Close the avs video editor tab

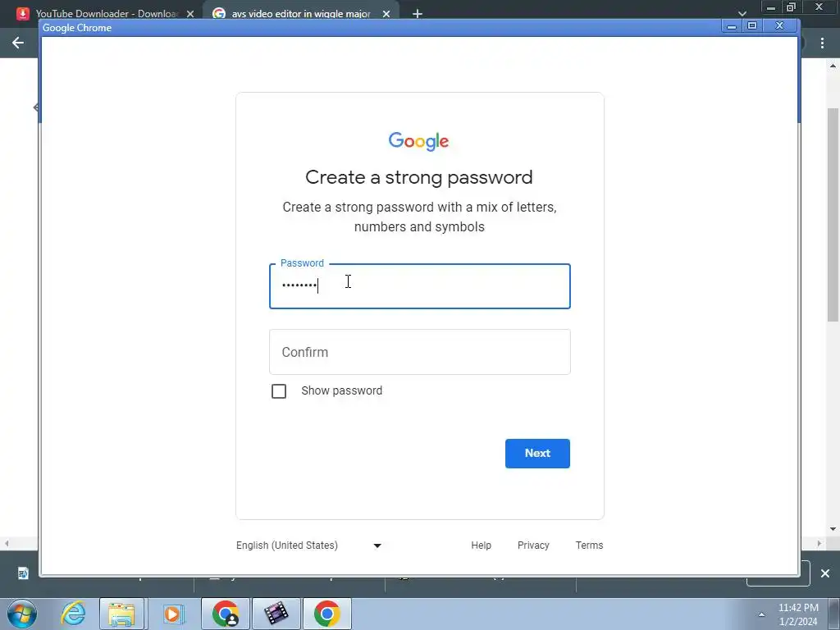pos(386,14)
